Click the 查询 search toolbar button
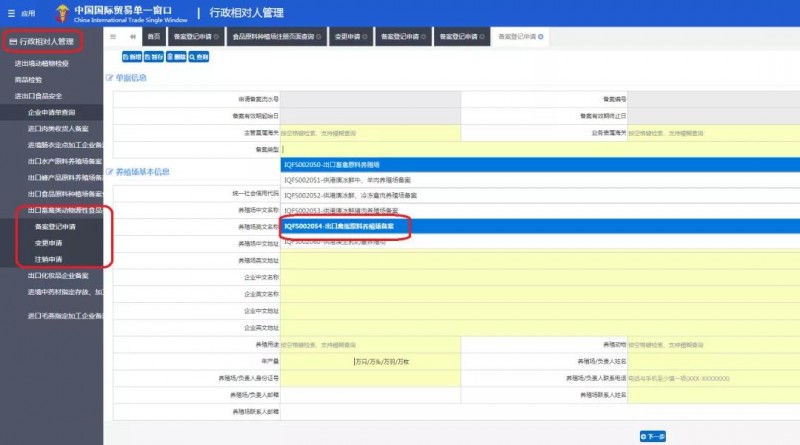The width and height of the screenshot is (800, 445). (x=199, y=57)
